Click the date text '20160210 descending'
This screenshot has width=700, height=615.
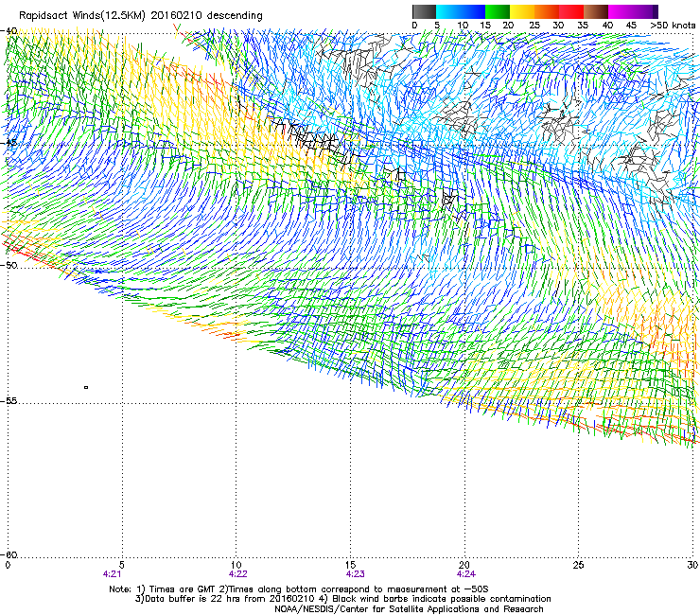coord(207,16)
